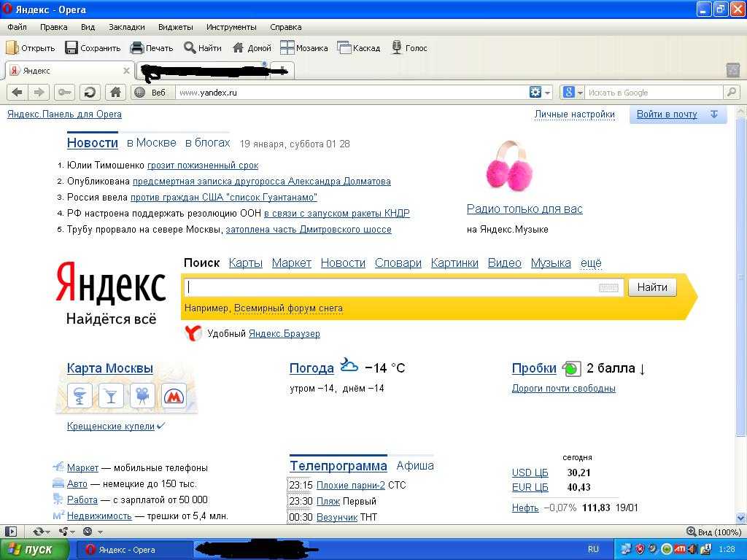
Task: Click the green traffic light icon
Action: tap(572, 368)
